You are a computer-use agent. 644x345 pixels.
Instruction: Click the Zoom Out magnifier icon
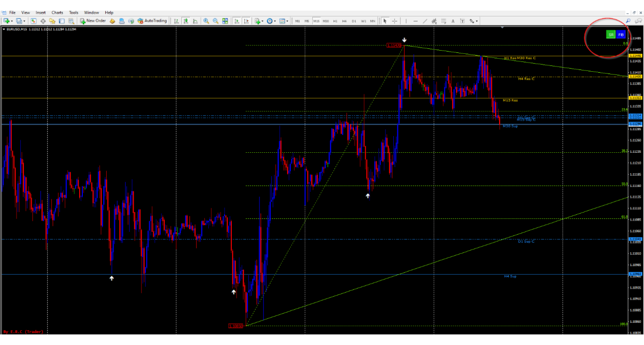[215, 21]
